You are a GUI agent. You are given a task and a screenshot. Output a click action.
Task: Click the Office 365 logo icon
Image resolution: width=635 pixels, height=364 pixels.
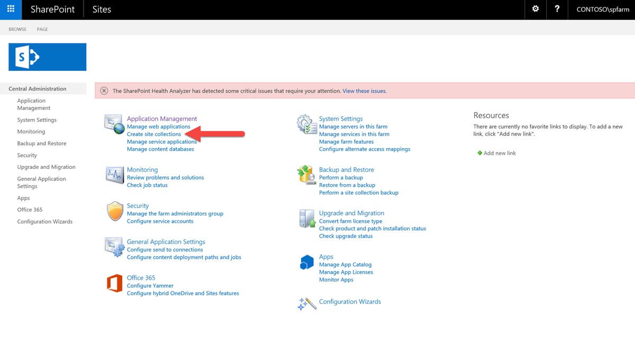[115, 283]
